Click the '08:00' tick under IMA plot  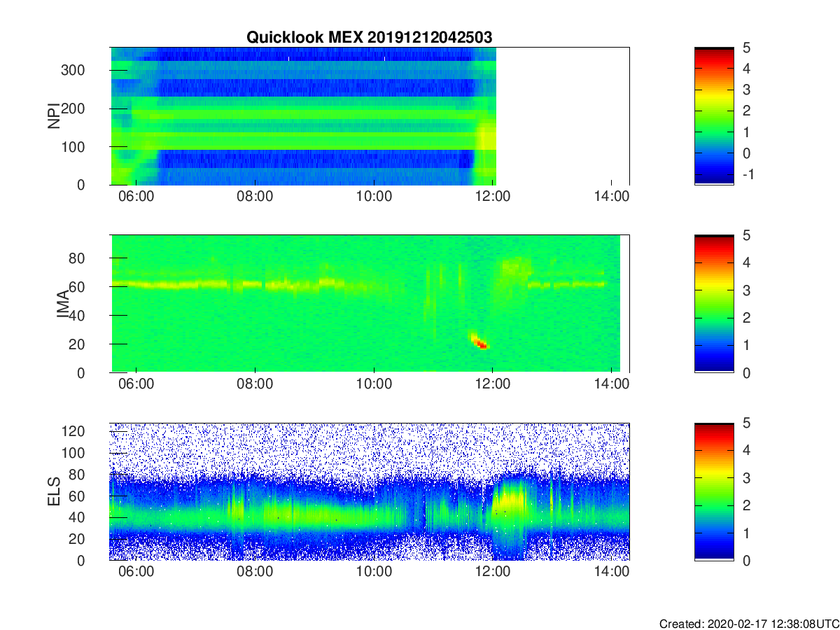[255, 384]
